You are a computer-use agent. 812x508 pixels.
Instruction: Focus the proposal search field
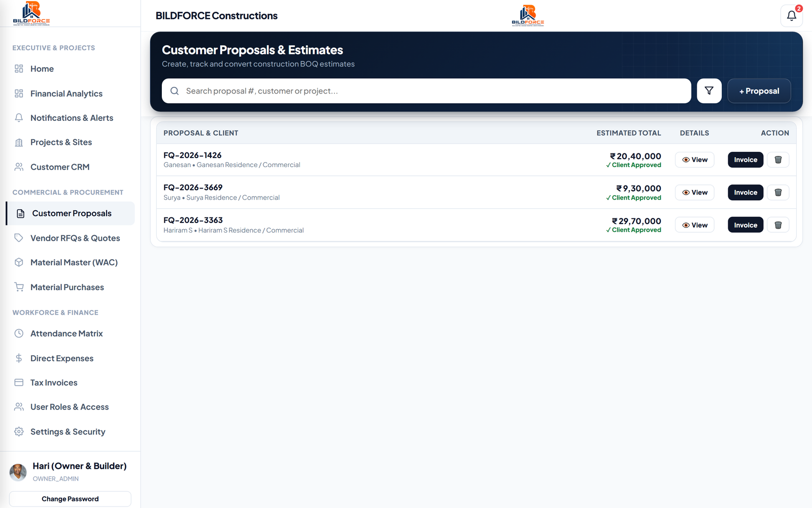pyautogui.click(x=426, y=91)
